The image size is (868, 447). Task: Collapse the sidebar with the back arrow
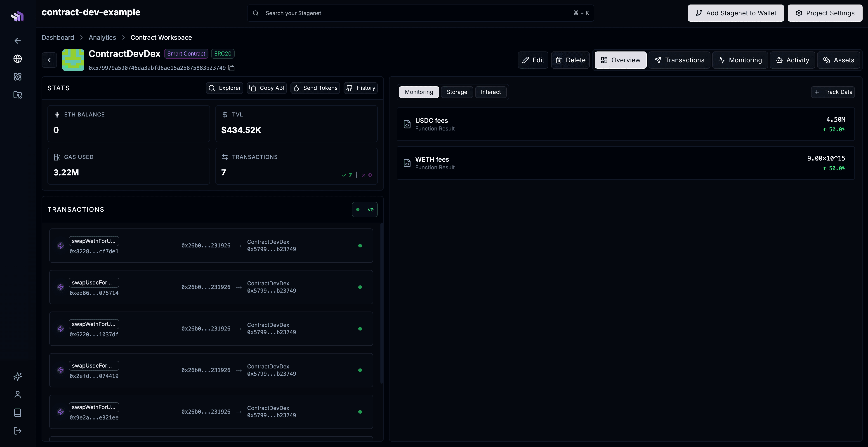17,40
